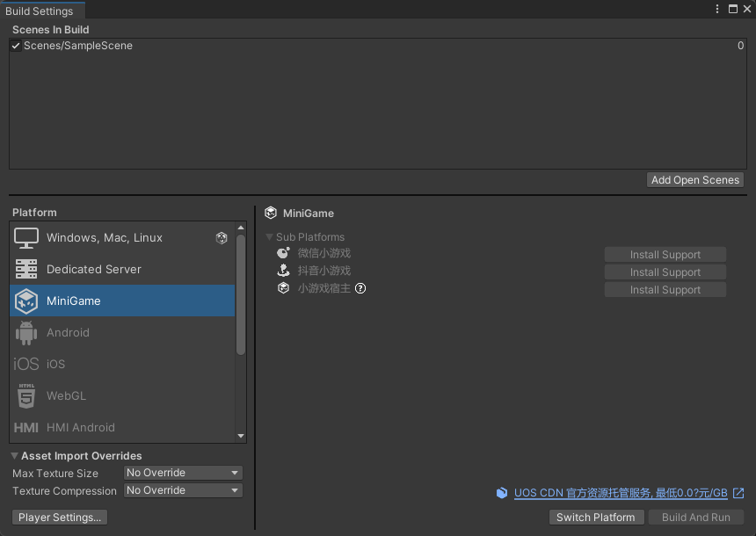Click the Dedicated Server platform icon
Image resolution: width=756 pixels, height=536 pixels.
click(26, 270)
